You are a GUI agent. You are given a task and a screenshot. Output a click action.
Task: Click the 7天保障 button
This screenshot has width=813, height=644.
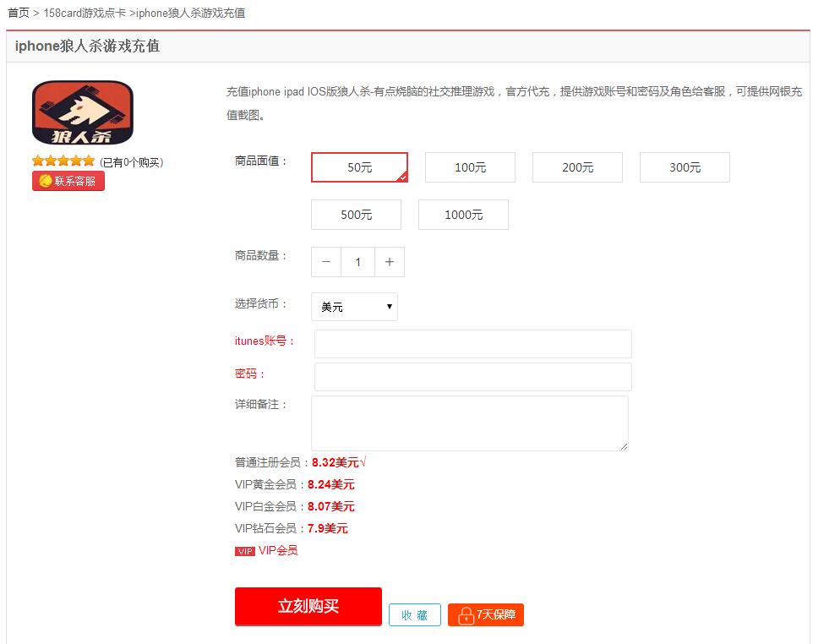[486, 615]
